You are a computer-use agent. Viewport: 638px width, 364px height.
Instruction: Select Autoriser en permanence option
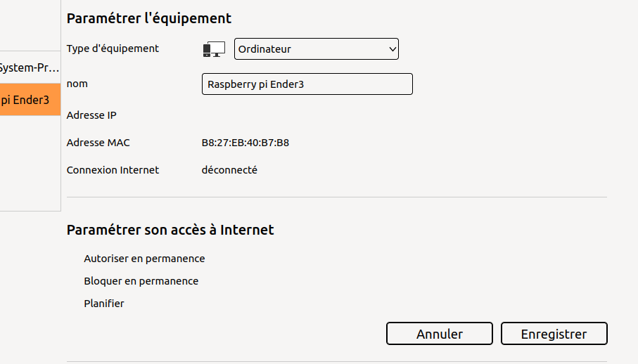tap(144, 259)
